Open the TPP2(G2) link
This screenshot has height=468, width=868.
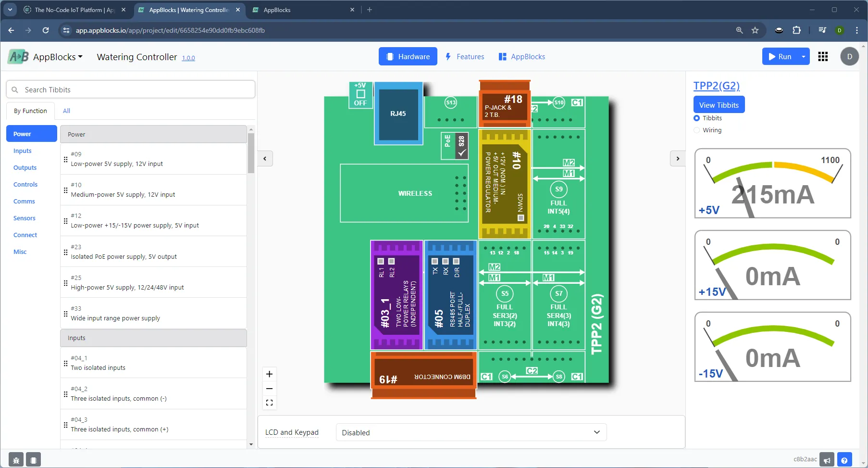717,86
